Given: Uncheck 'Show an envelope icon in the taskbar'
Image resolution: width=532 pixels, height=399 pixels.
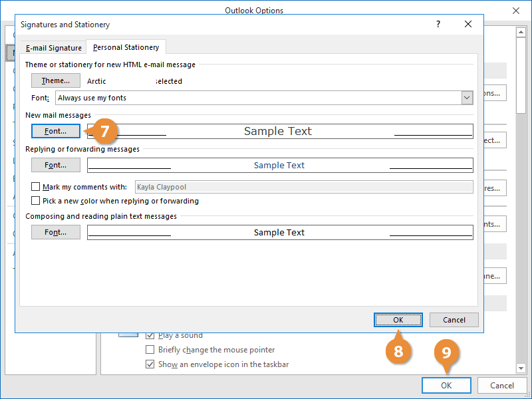Looking at the screenshot, I should click(150, 364).
